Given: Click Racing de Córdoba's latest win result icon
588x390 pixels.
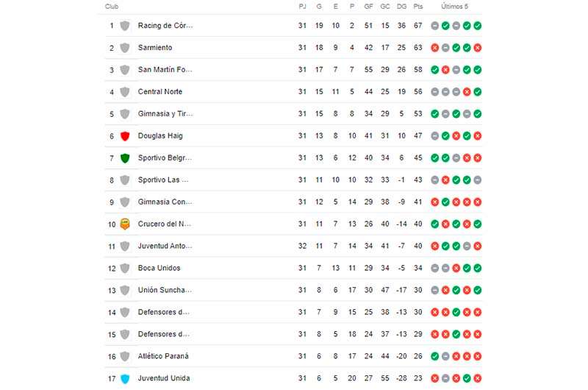Looking at the screenshot, I should (477, 26).
